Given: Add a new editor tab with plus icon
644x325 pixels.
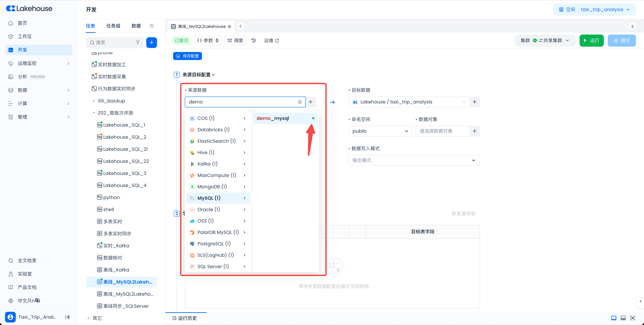Looking at the screenshot, I should [x=240, y=26].
